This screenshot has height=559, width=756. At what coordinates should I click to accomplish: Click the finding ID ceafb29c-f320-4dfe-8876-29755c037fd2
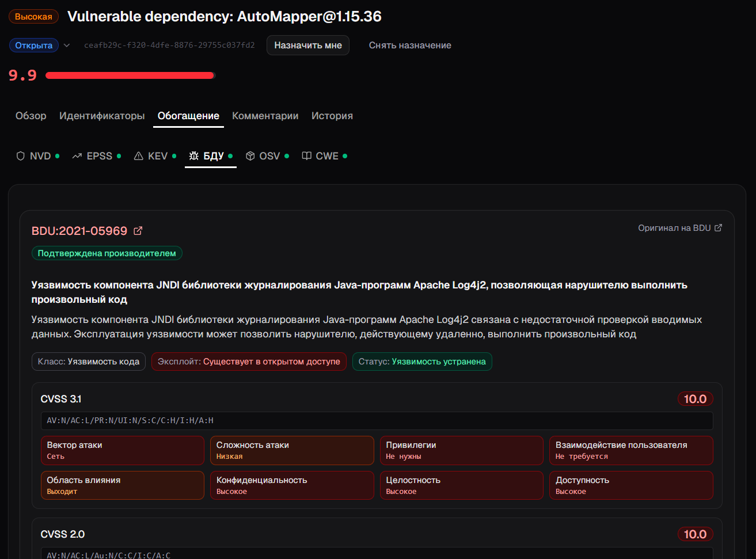tap(169, 45)
